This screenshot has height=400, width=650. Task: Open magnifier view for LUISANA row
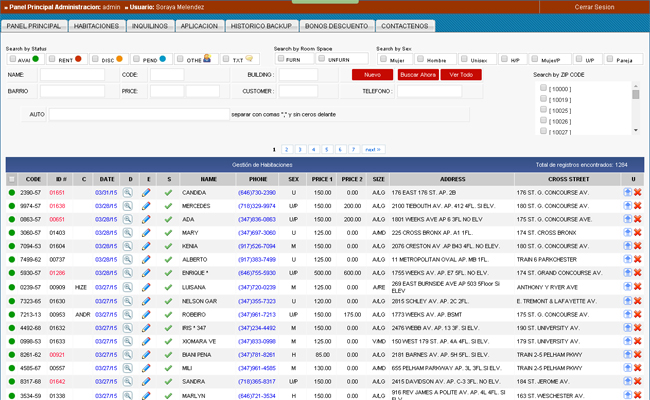[x=128, y=286]
